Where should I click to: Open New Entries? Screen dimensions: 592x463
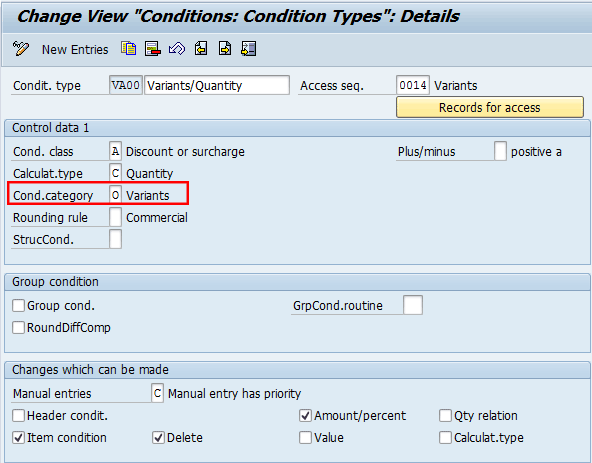tap(75, 49)
